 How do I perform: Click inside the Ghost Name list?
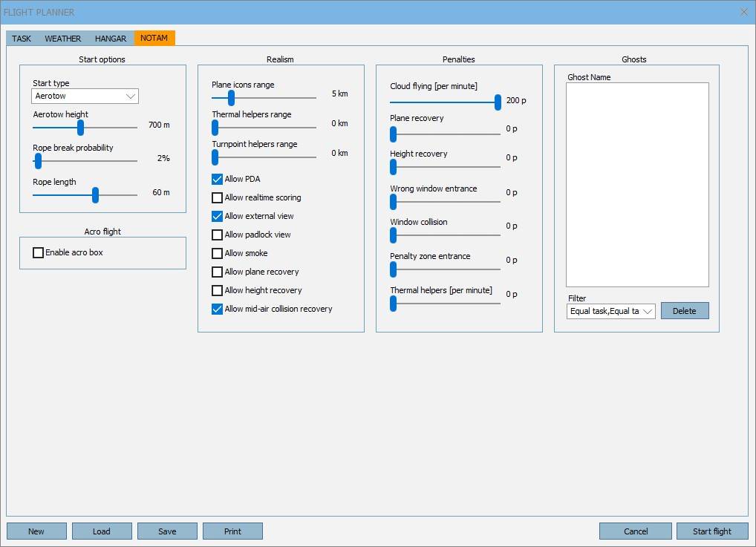637,184
